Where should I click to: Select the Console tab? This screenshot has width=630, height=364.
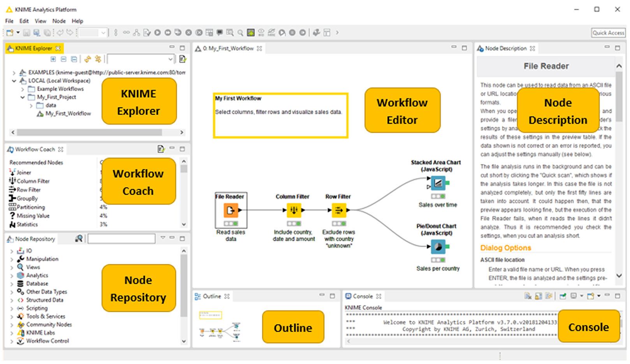tap(363, 296)
